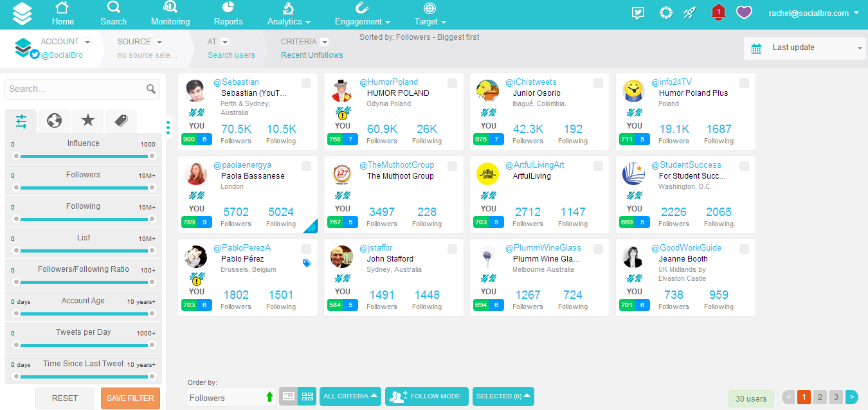Viewport: 868px width, 410px height.
Task: Check the @paolaenergya card checkbox
Action: click(306, 166)
